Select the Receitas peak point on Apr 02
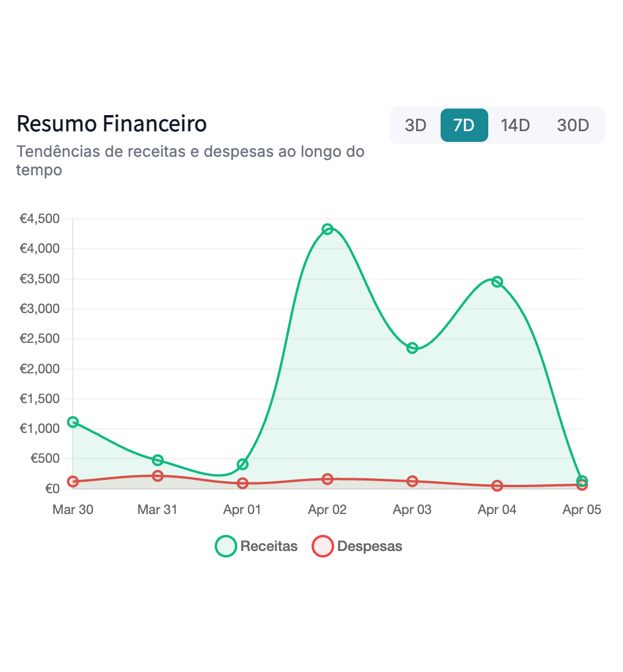The width and height of the screenshot is (623, 672). pyautogui.click(x=327, y=230)
